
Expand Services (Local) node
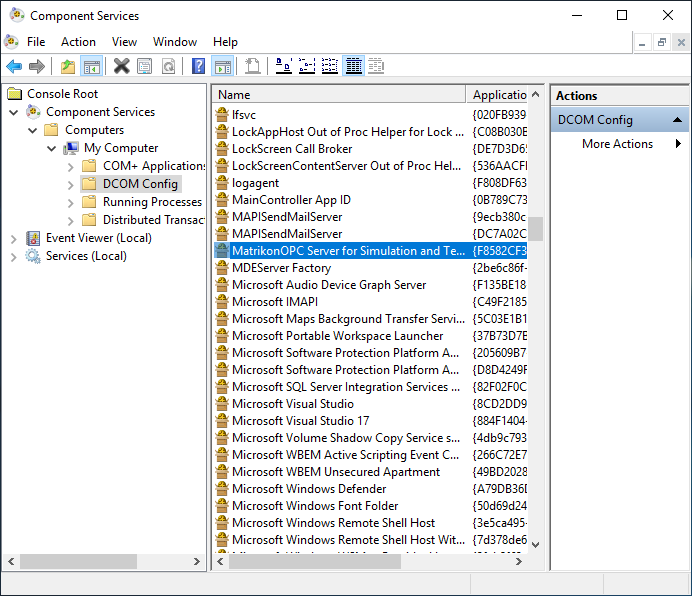point(14,257)
